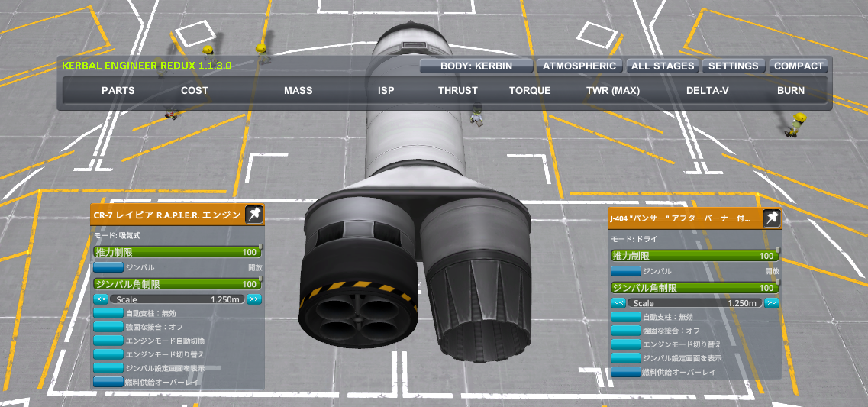This screenshot has height=407, width=868.
Task: Toggle BODY: KERBIN selector
Action: [x=476, y=66]
